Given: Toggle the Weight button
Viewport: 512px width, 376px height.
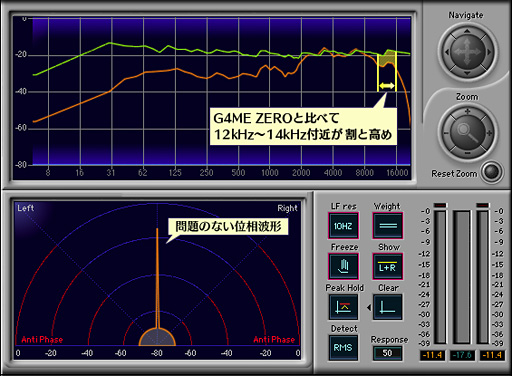Looking at the screenshot, I should pos(388,226).
